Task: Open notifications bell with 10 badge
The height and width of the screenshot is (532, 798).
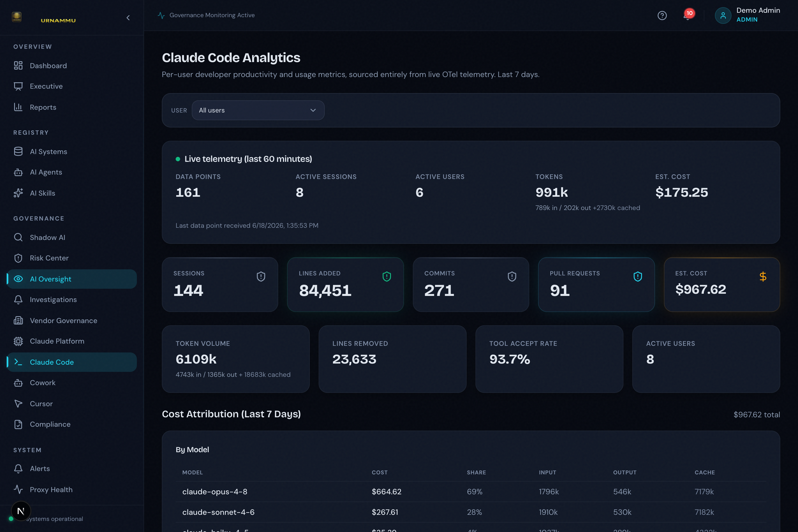Action: tap(688, 15)
